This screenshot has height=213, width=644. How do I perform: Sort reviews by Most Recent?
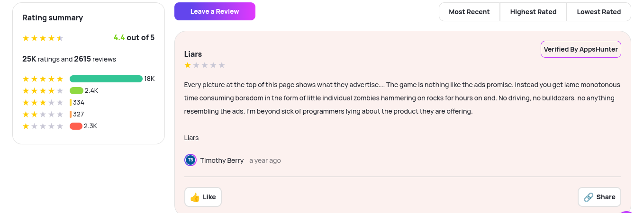click(x=469, y=12)
